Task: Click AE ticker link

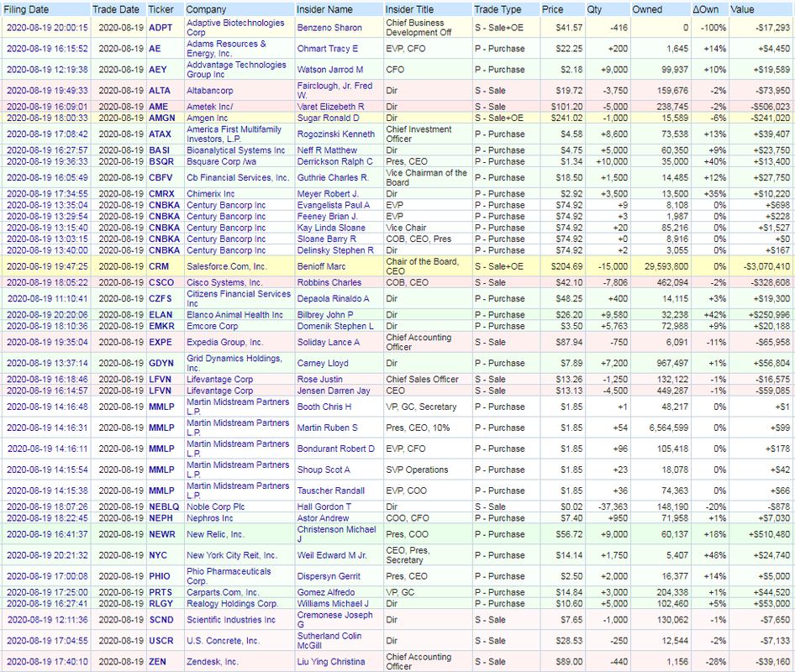Action: 155,49
